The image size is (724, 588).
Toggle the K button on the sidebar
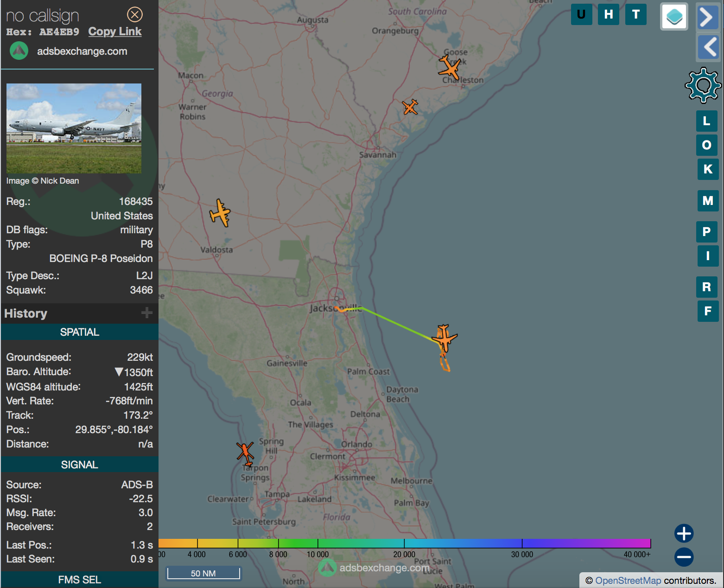(x=708, y=169)
